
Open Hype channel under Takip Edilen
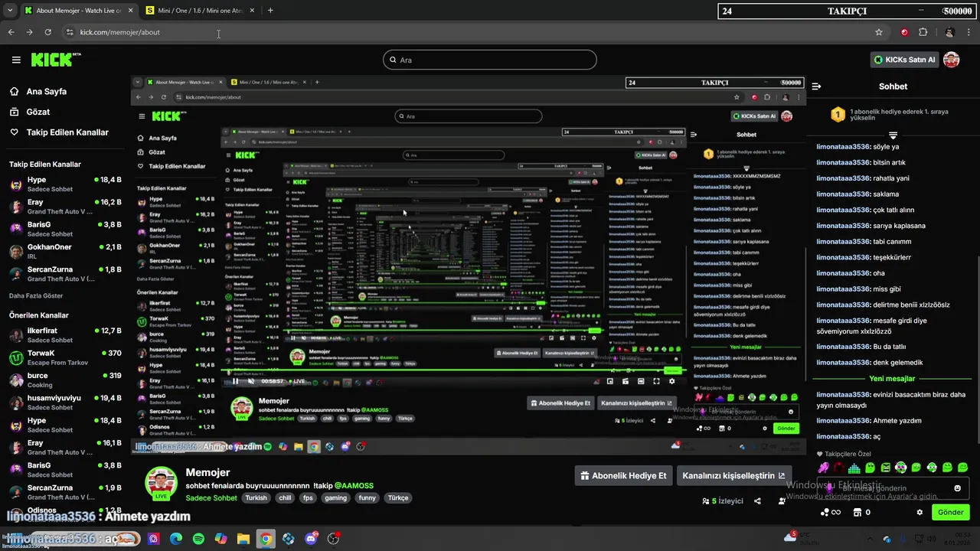point(65,184)
